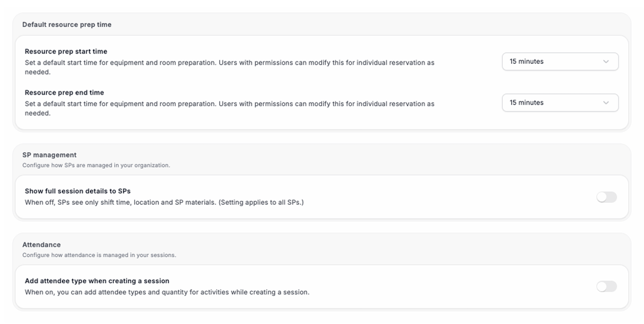Click the 'When on, you can add attendee types' description
Image resolution: width=644 pixels, height=324 pixels.
167,292
